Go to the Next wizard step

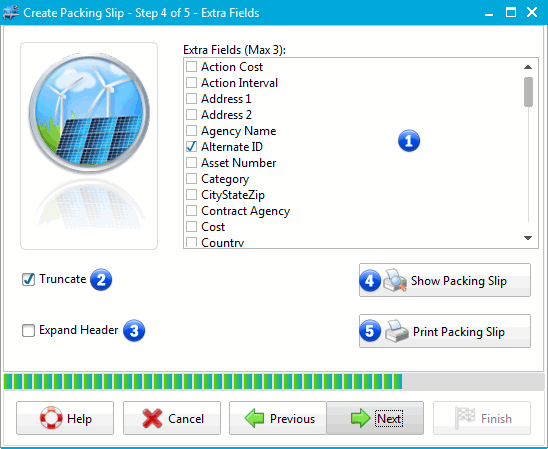pyautogui.click(x=375, y=418)
